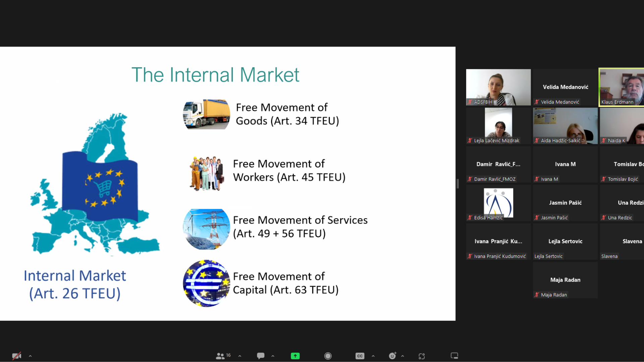Open the Apps icon in toolbar
The width and height of the screenshot is (644, 362).
[x=422, y=356]
